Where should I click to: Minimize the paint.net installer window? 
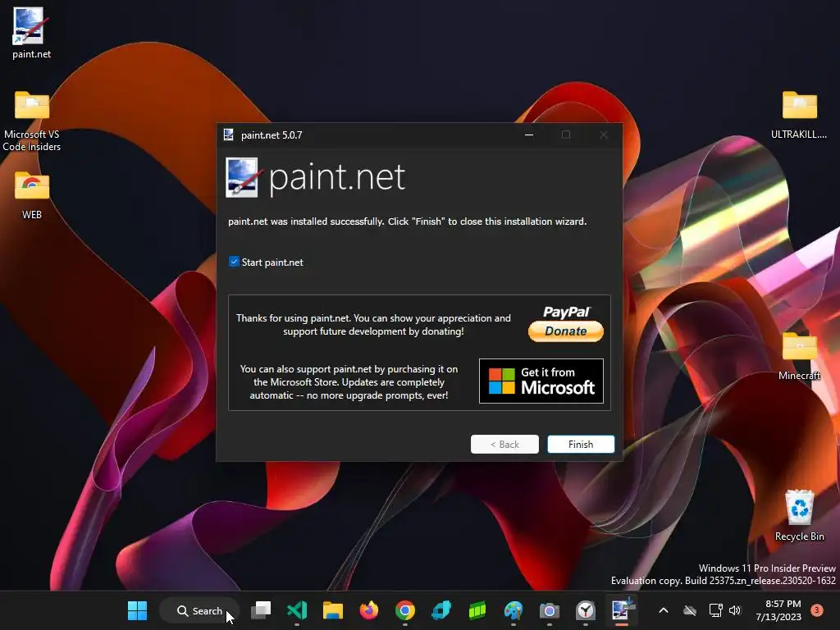[529, 135]
